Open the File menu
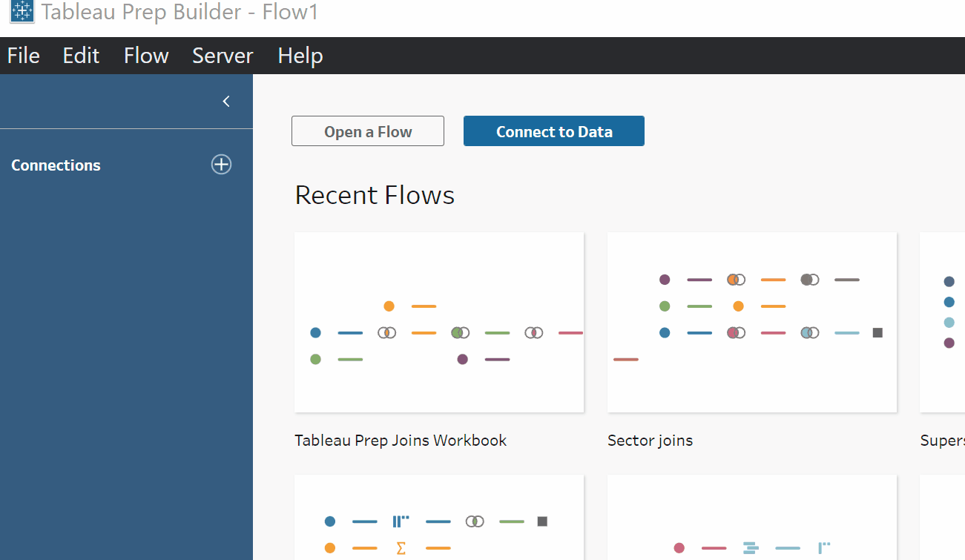Image resolution: width=965 pixels, height=560 pixels. coord(24,56)
